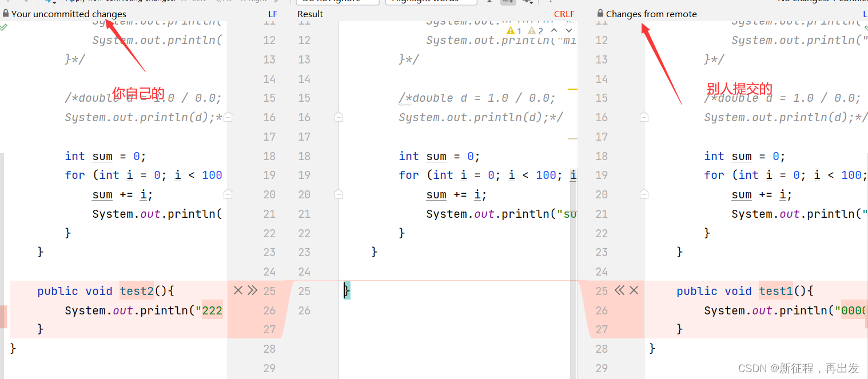Click lock icon beside Changes from remote
This screenshot has height=379, width=868.
click(x=600, y=13)
